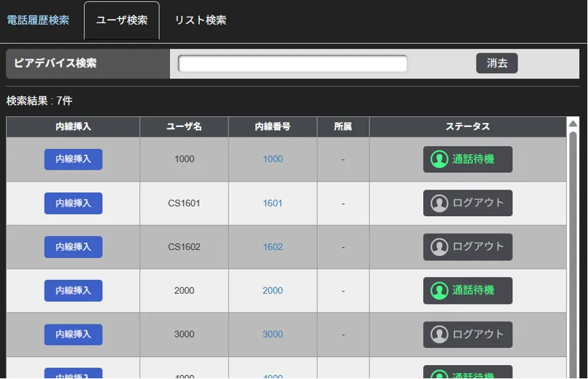Viewport: 588px width, 379px height.
Task: Click the scrollbar up arrow in results table
Action: (x=573, y=124)
